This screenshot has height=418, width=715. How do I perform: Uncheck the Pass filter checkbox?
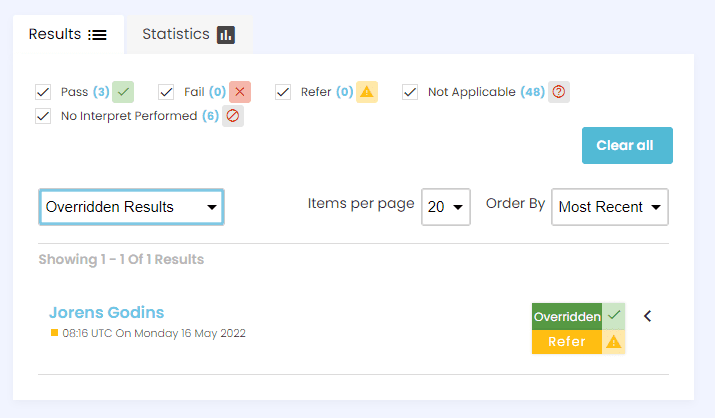(43, 92)
